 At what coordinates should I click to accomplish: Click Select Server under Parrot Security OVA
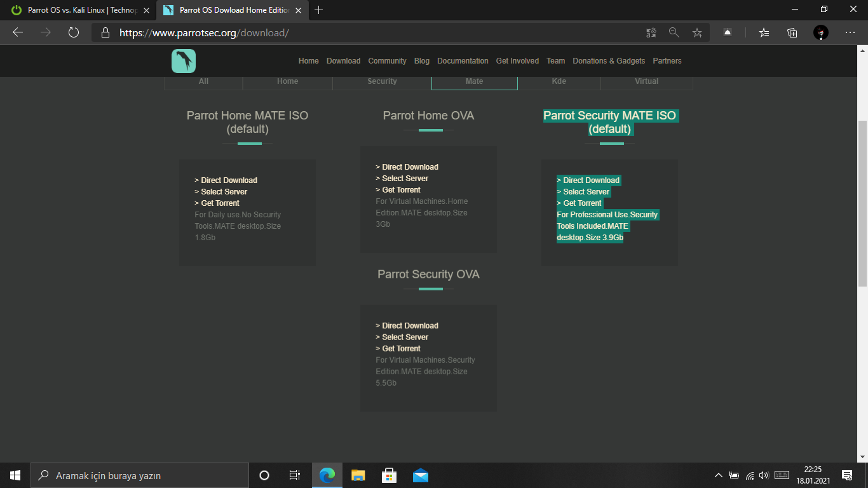tap(402, 337)
